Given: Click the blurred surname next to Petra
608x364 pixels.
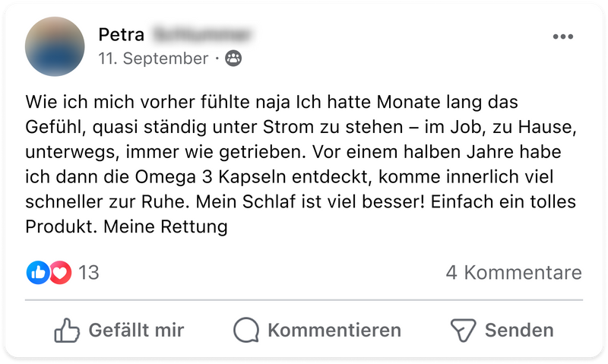Looking at the screenshot, I should (202, 34).
